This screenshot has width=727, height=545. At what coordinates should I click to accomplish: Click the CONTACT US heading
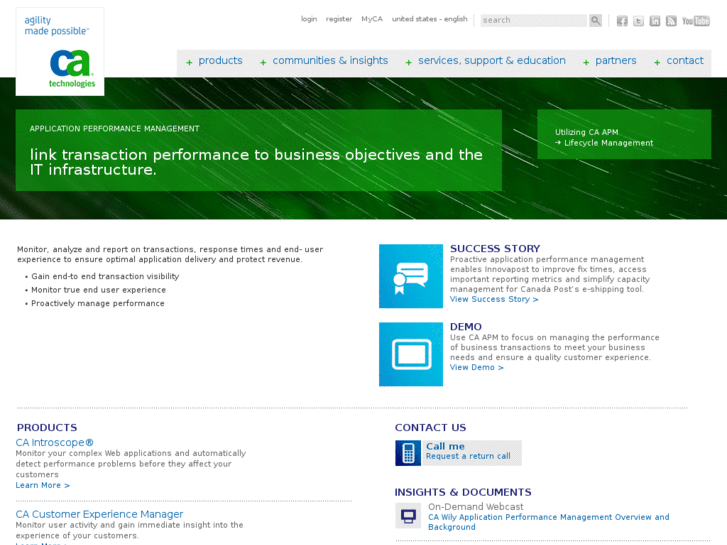[x=431, y=428]
